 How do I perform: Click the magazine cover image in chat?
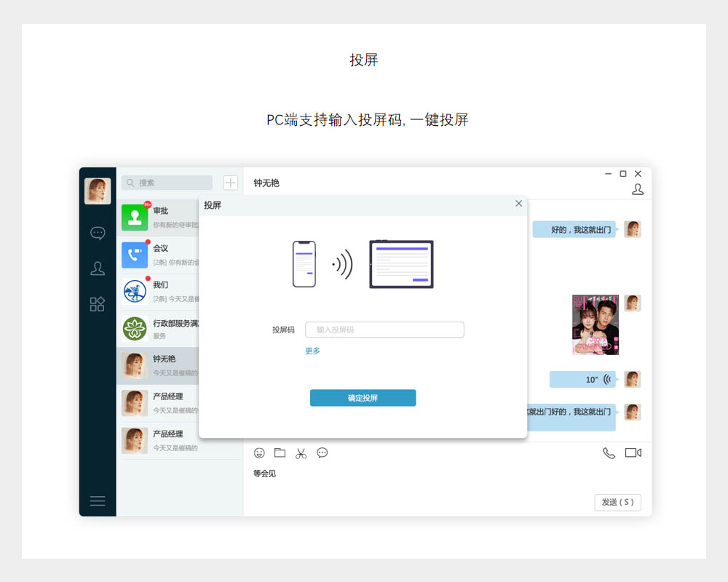coord(595,324)
